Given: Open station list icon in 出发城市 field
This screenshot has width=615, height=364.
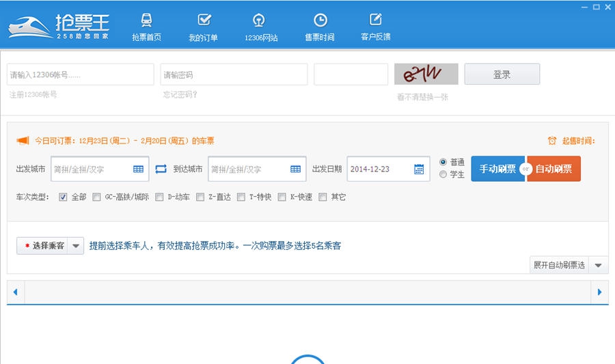Looking at the screenshot, I should click(x=138, y=169).
